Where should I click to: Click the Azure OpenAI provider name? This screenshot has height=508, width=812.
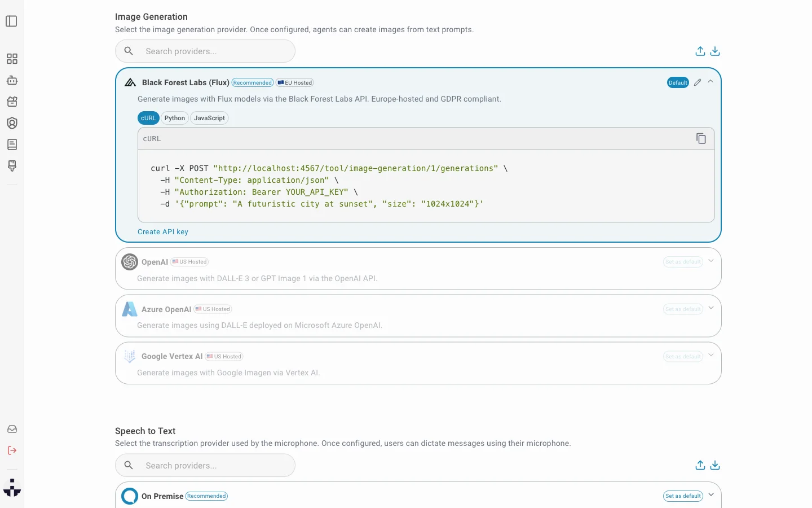click(166, 309)
